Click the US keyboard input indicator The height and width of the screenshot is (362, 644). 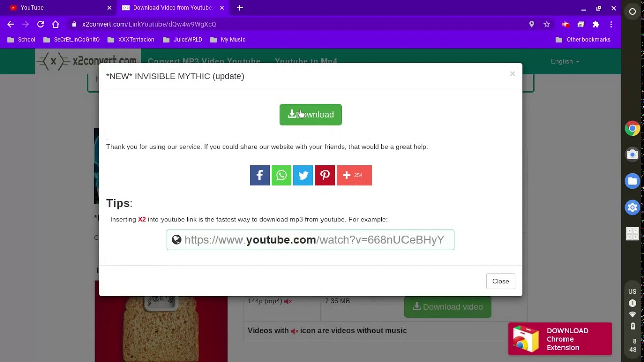pos(633,292)
